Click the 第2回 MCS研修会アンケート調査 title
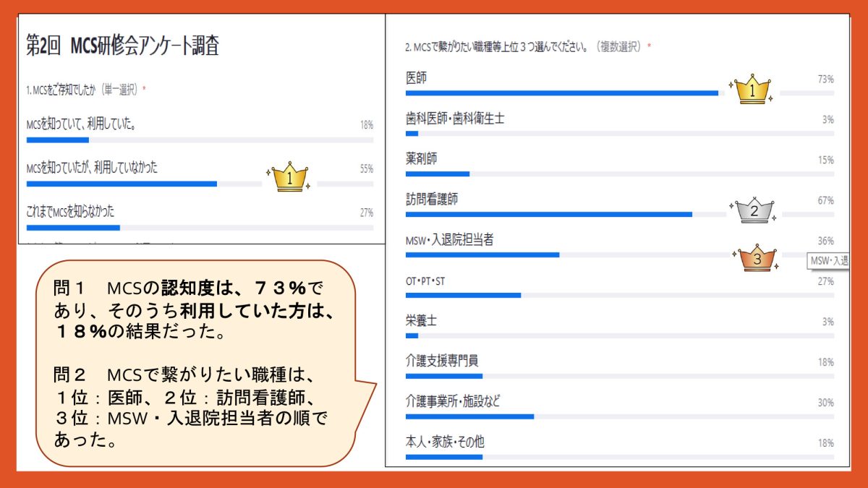Image resolution: width=868 pixels, height=488 pixels. tap(122, 47)
